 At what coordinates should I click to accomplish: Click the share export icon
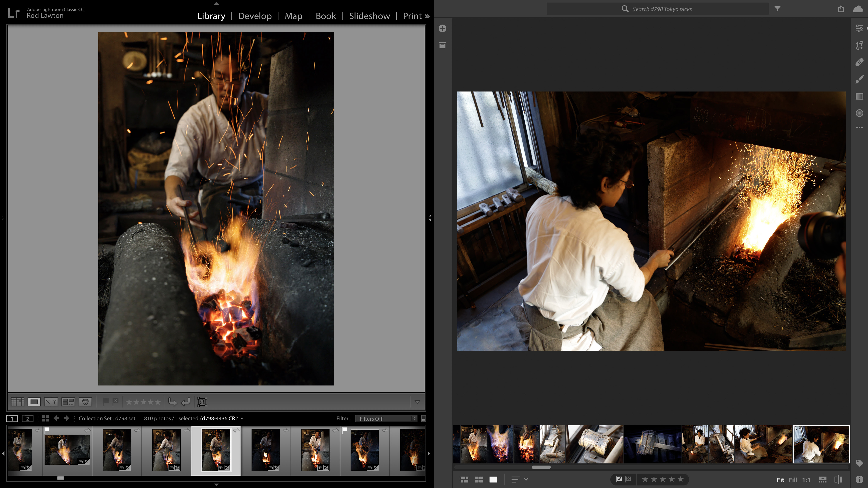click(841, 9)
